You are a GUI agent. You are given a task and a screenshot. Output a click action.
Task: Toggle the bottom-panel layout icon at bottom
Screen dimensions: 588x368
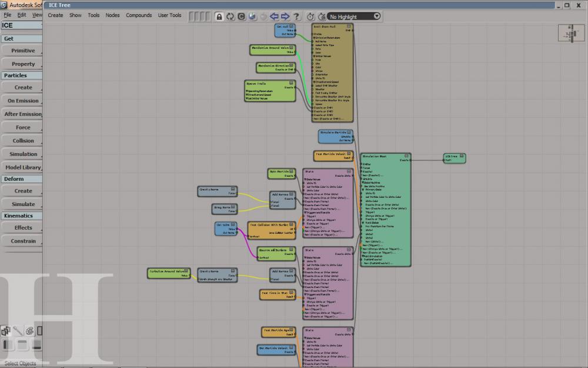pos(36,344)
